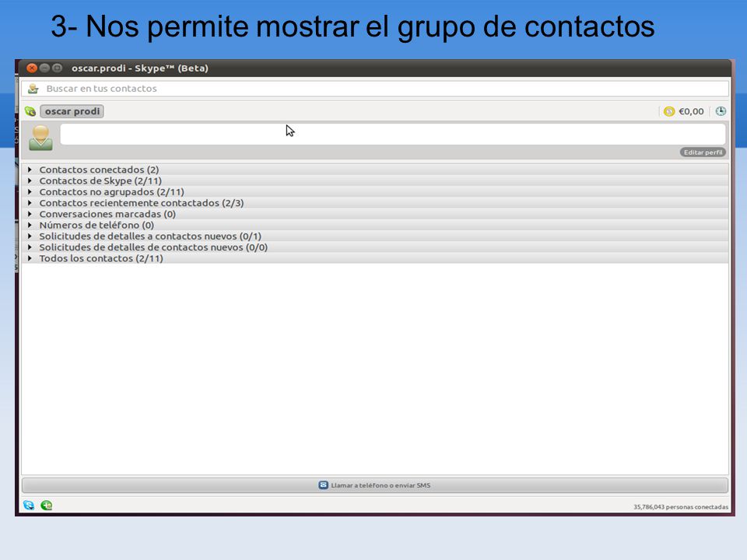Expand the Conversaciones marcadas group

point(30,214)
